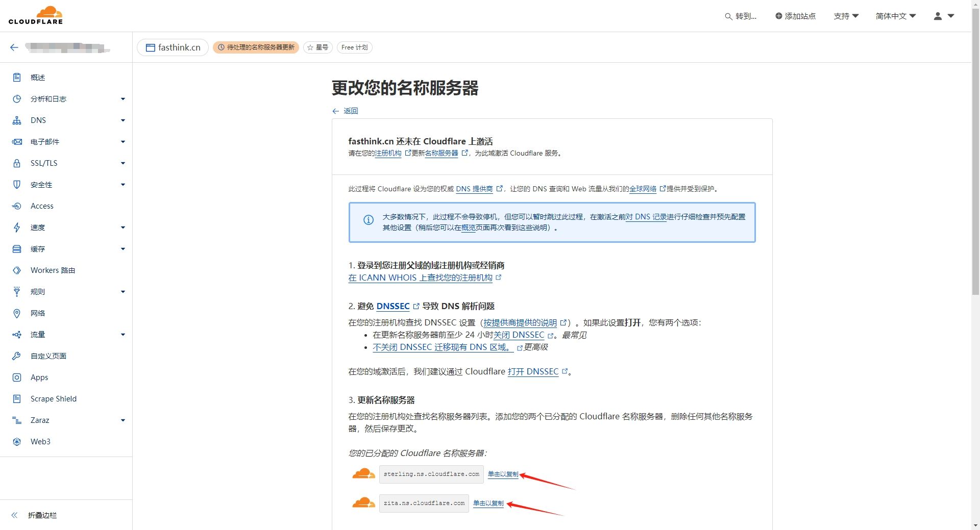
Task: Click the back arrow beside account name
Action: [x=14, y=47]
